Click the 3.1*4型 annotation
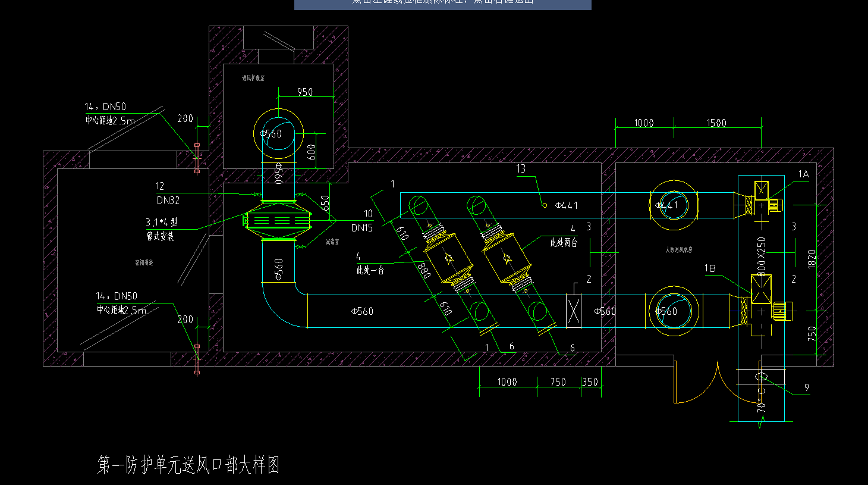 (x=162, y=222)
